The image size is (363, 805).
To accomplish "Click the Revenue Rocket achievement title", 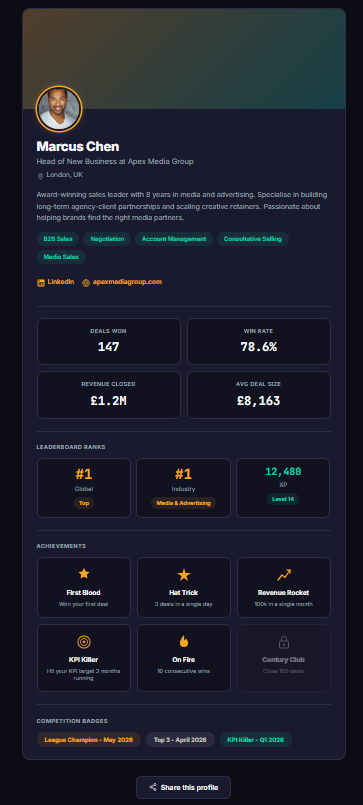I will coord(283,593).
